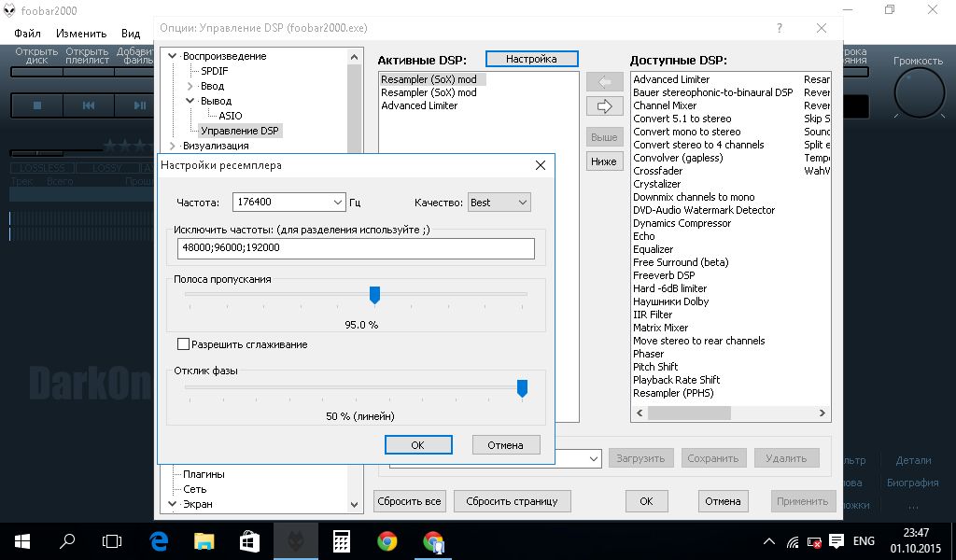Select Equalizer in the available DSP list
956x560 pixels.
653,249
